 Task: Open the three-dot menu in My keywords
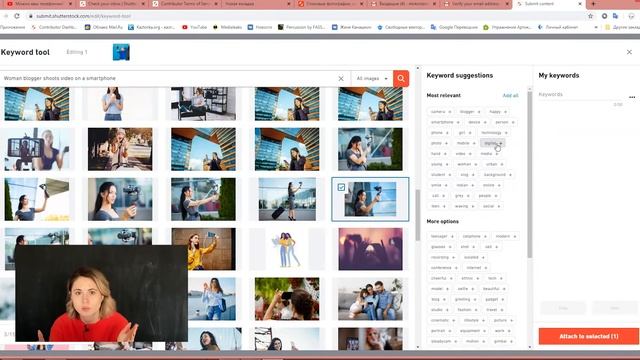pos(632,97)
